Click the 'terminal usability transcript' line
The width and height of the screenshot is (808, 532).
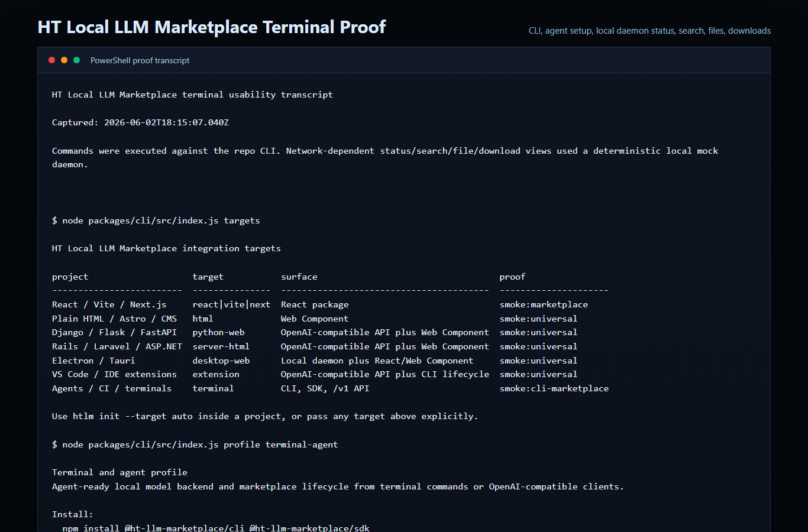(x=192, y=95)
